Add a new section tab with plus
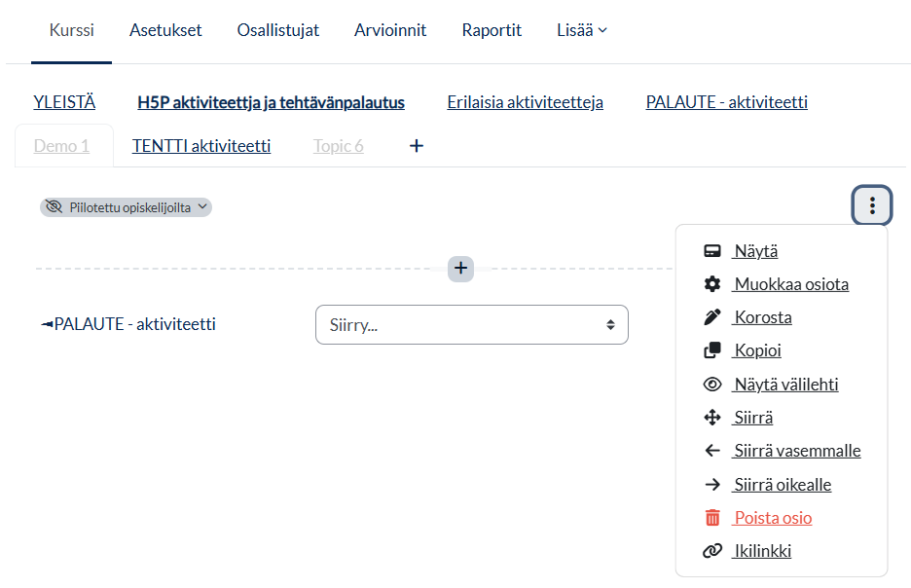The height and width of the screenshot is (588, 911). tap(417, 146)
